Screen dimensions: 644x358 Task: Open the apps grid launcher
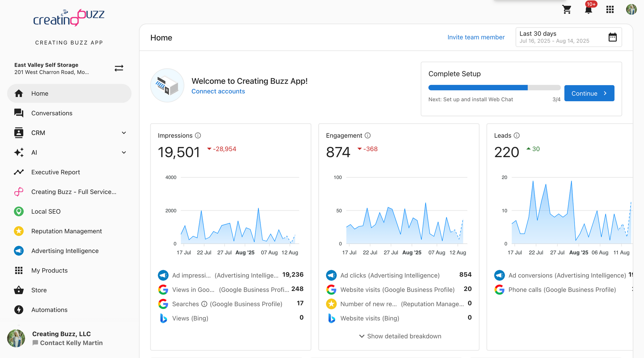click(610, 9)
